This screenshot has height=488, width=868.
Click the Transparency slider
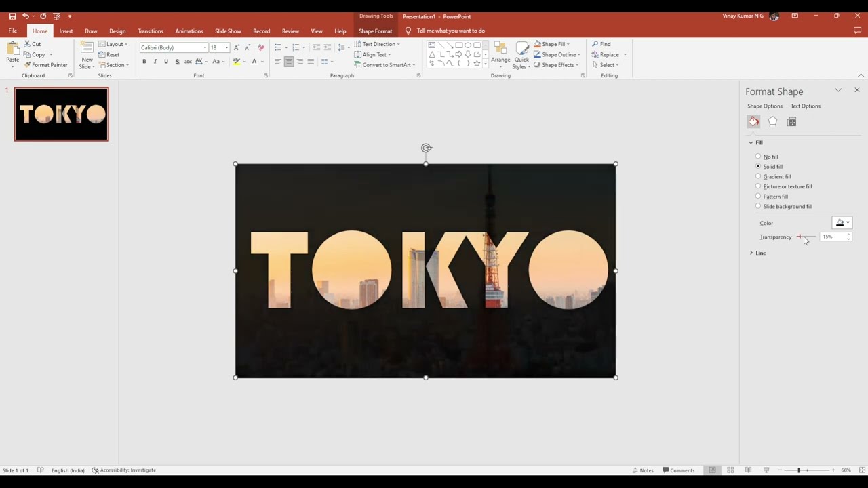tap(807, 237)
